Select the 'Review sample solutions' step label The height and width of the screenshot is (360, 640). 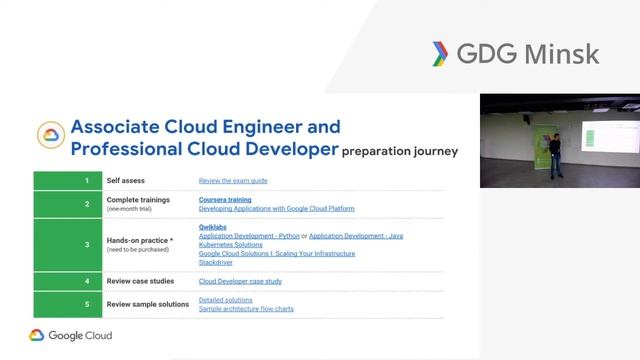[x=148, y=304]
